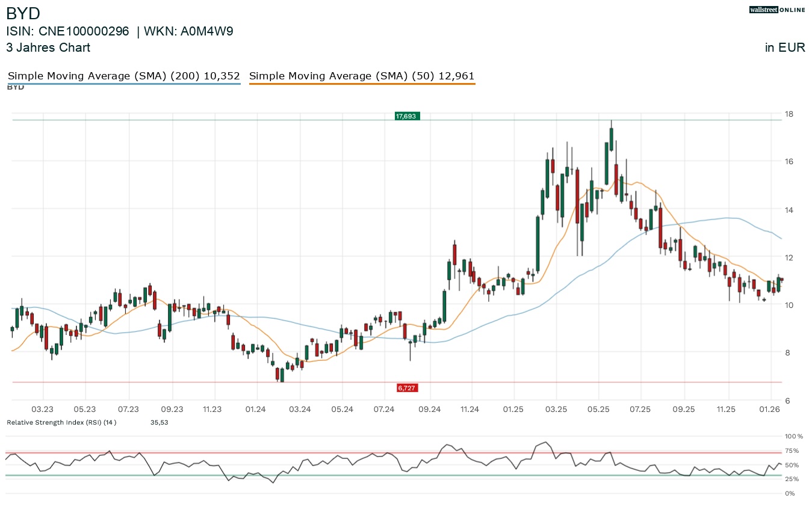
Task: Click the ISIN CNE100000296 text
Action: point(67,32)
